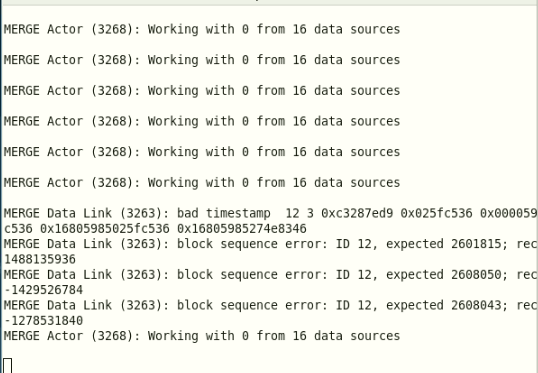538x373 pixels.
Task: Click the window title bar strip at top
Action: 269,2
